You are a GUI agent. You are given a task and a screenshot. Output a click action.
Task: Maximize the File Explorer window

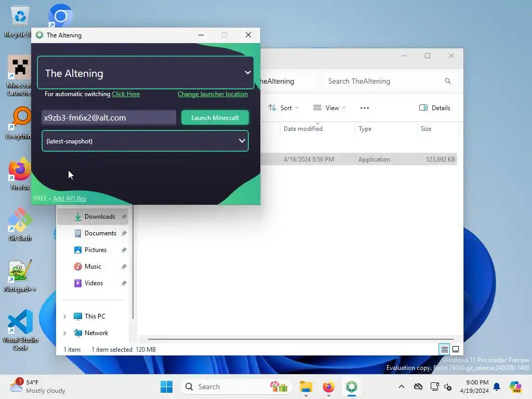pyautogui.click(x=428, y=56)
